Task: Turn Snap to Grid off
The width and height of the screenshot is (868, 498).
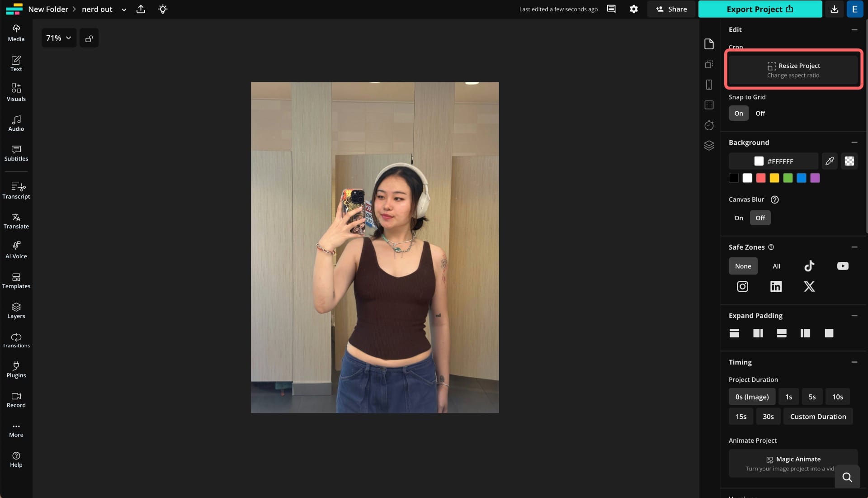Action: tap(760, 113)
